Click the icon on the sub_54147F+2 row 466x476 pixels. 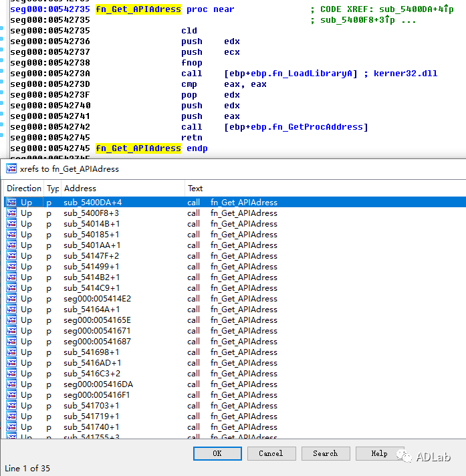[11, 256]
